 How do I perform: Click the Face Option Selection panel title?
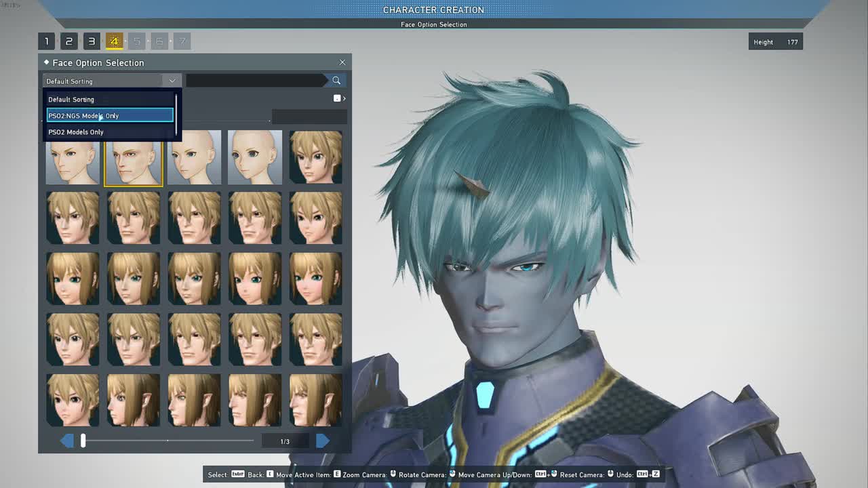pos(98,63)
